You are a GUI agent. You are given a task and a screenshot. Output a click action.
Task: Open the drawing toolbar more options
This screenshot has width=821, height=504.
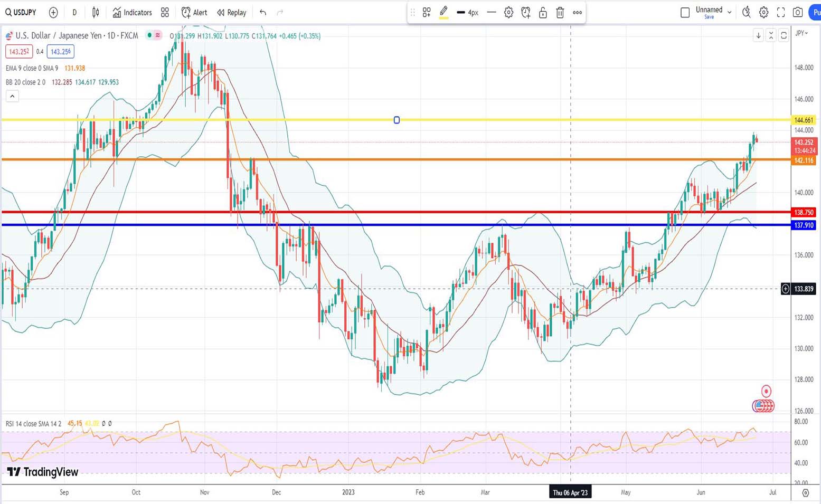point(578,12)
